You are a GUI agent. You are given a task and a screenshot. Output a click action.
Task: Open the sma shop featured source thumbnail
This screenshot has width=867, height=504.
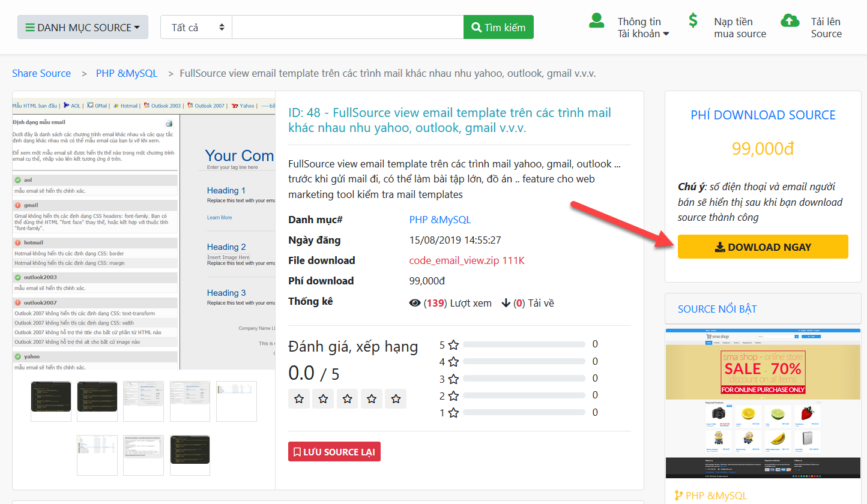click(763, 403)
